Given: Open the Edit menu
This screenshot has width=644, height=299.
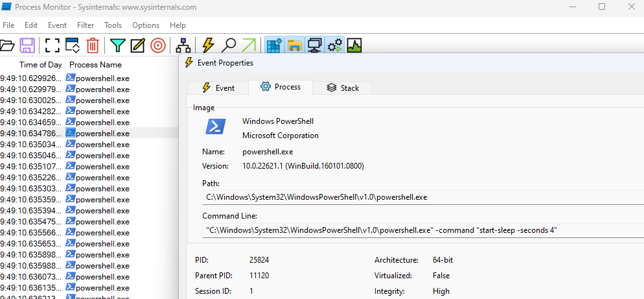Looking at the screenshot, I should pyautogui.click(x=31, y=25).
